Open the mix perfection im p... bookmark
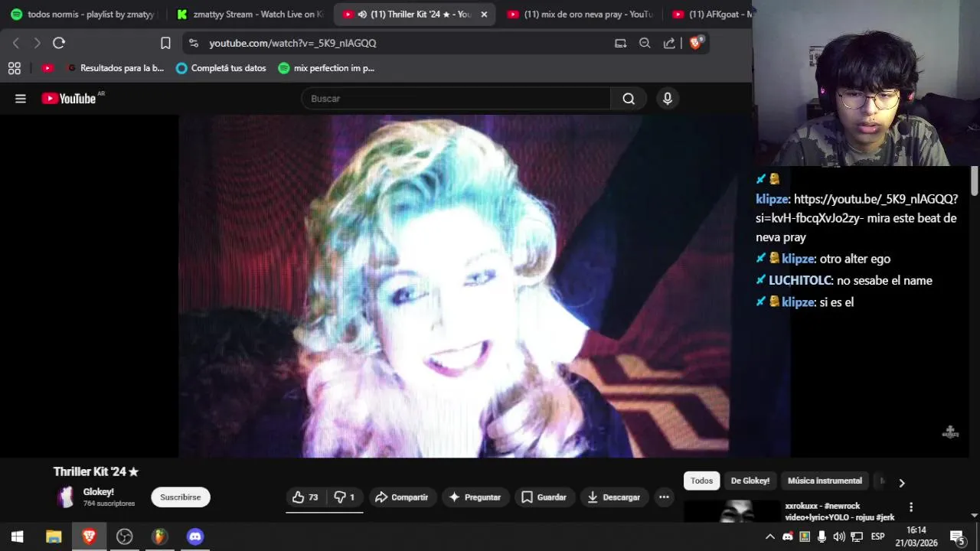 coord(326,68)
